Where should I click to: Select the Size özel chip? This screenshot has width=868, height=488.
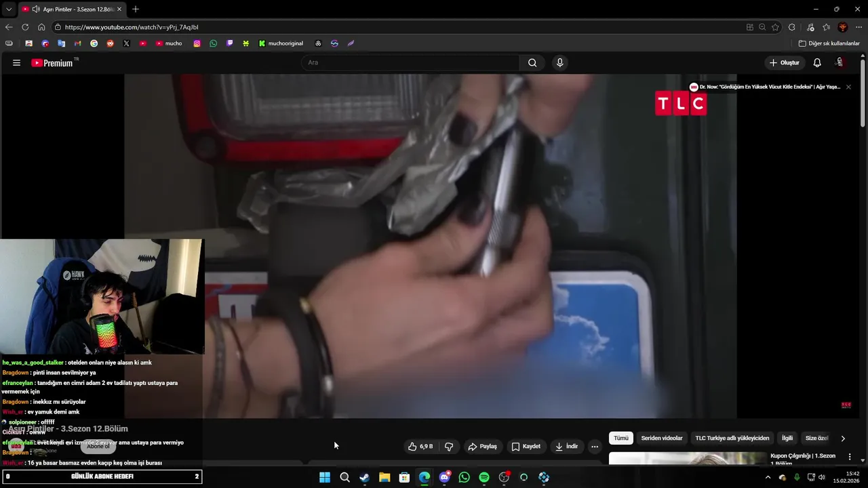816,438
